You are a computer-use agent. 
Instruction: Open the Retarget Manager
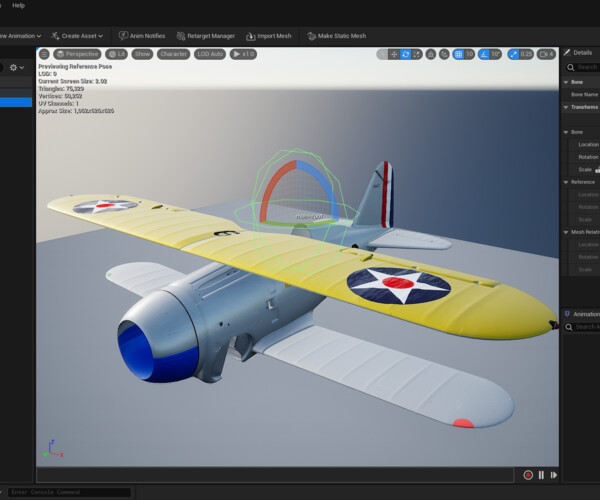coord(205,36)
